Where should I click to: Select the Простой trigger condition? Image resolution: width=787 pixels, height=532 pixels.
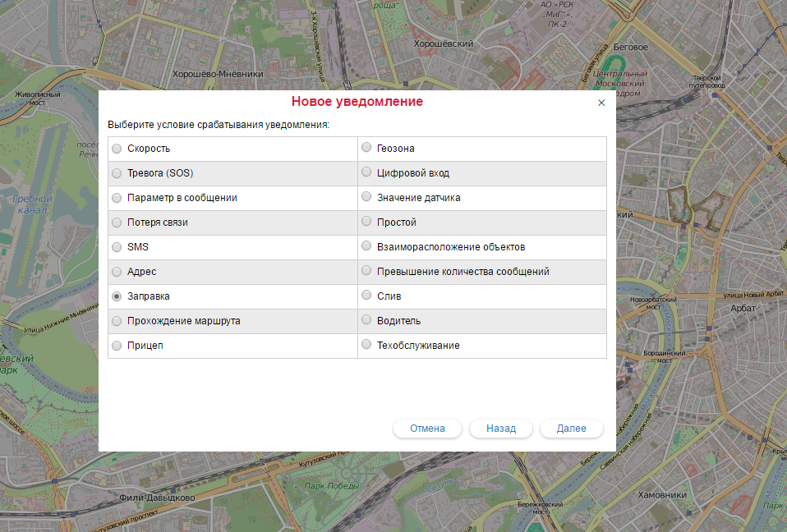point(366,222)
